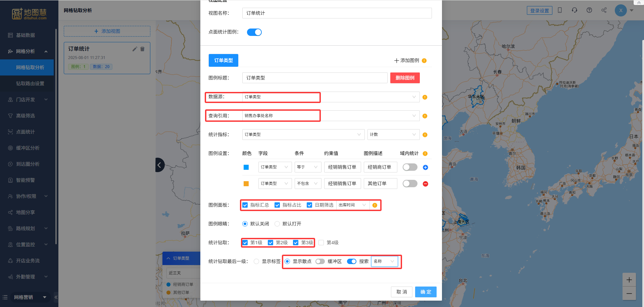This screenshot has height=307, width=644.
Task: Click the red 删除图例 button
Action: point(405,78)
